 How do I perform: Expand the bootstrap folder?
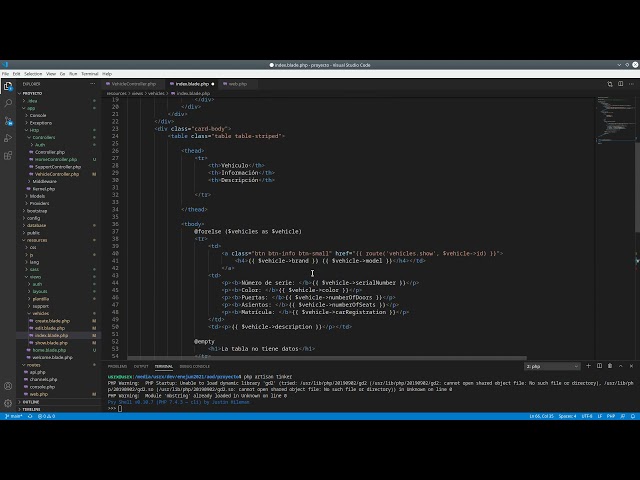click(37, 210)
